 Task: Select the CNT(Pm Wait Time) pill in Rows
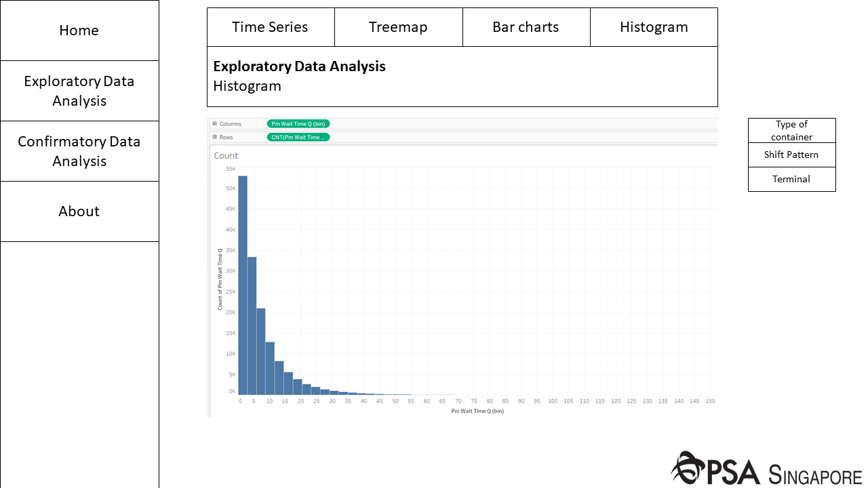[x=298, y=138]
